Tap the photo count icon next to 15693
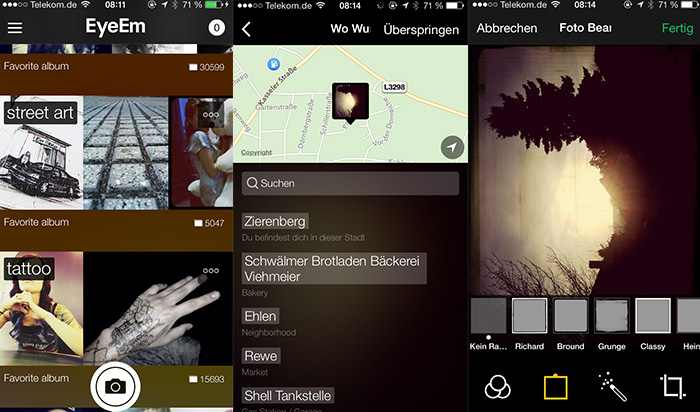700x412 pixels. click(193, 379)
